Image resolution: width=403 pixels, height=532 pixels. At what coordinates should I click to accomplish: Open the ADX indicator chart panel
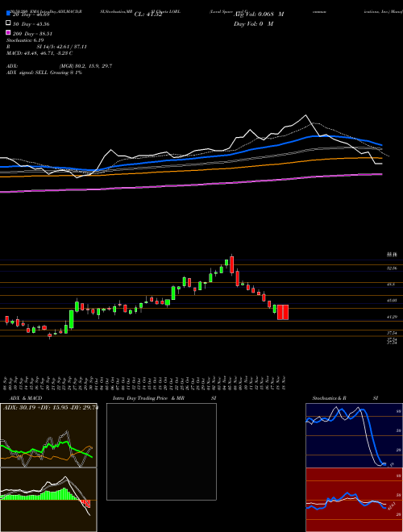pos(48,435)
